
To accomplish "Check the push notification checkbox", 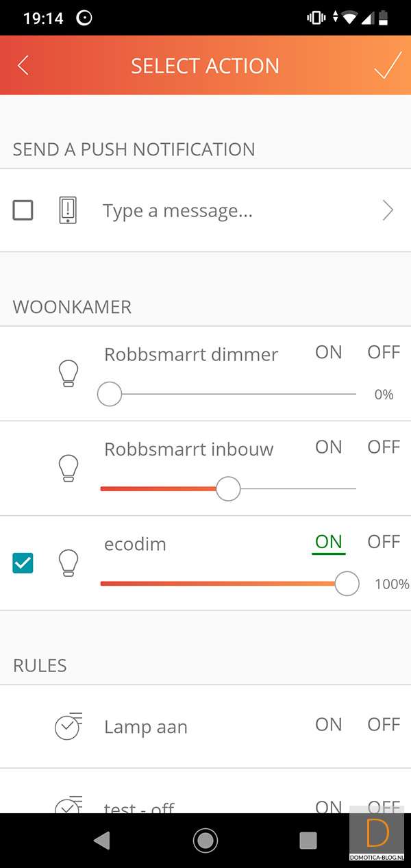I will point(23,210).
